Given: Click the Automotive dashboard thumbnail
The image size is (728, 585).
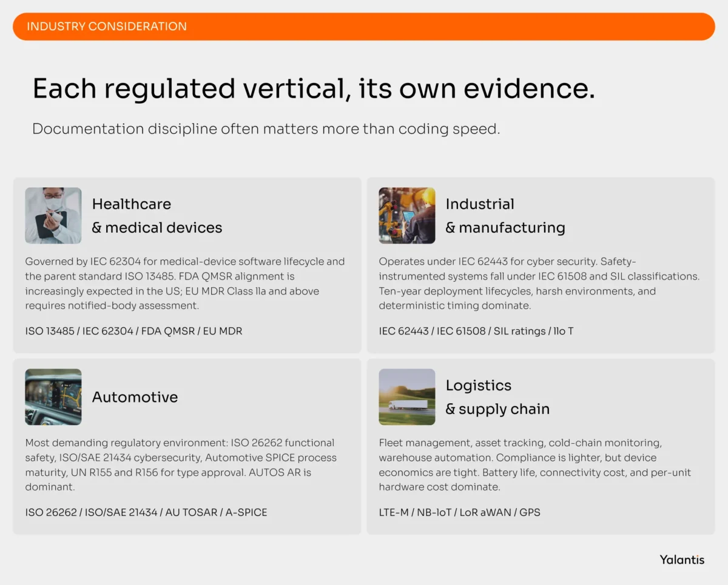Looking at the screenshot, I should (x=53, y=397).
